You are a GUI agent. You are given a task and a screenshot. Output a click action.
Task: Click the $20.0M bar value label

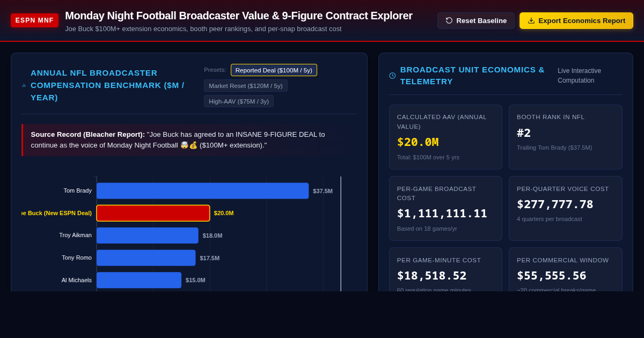point(224,213)
